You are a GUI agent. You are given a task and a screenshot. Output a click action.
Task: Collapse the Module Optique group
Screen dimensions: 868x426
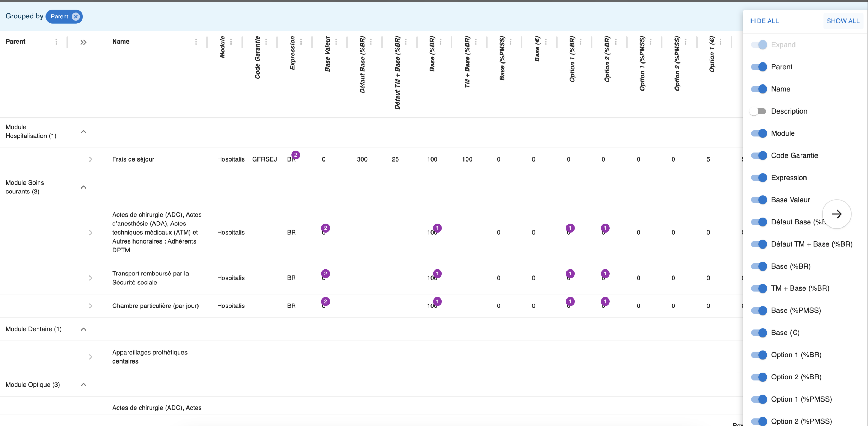83,385
